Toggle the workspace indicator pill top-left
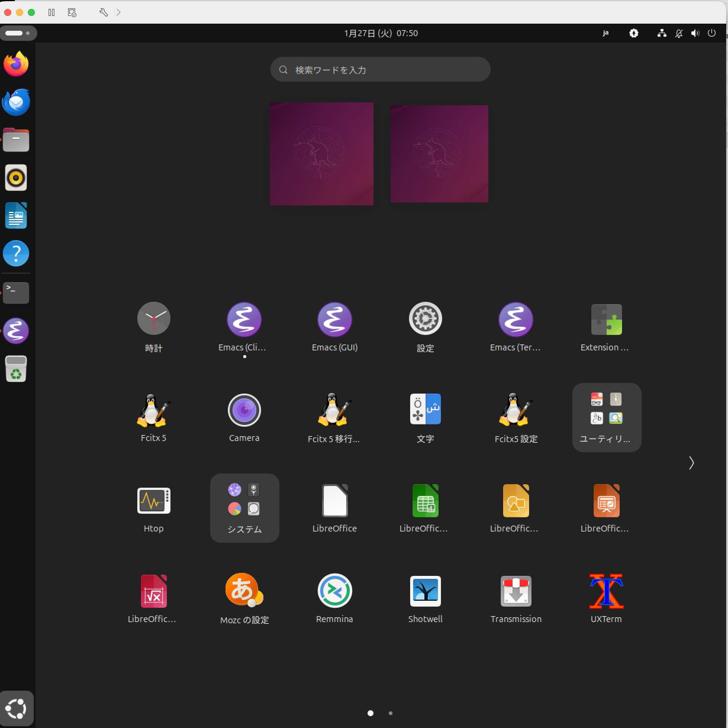Screen dimensions: 728x728 point(18,33)
